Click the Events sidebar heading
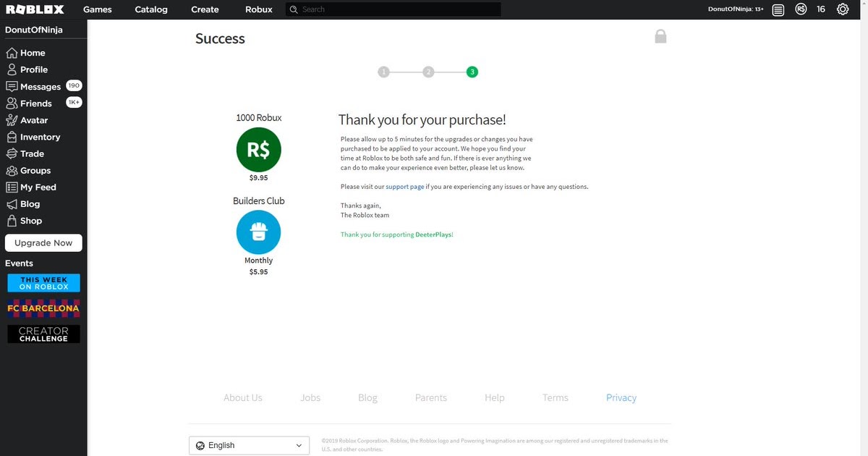Image resolution: width=868 pixels, height=456 pixels. [x=19, y=263]
